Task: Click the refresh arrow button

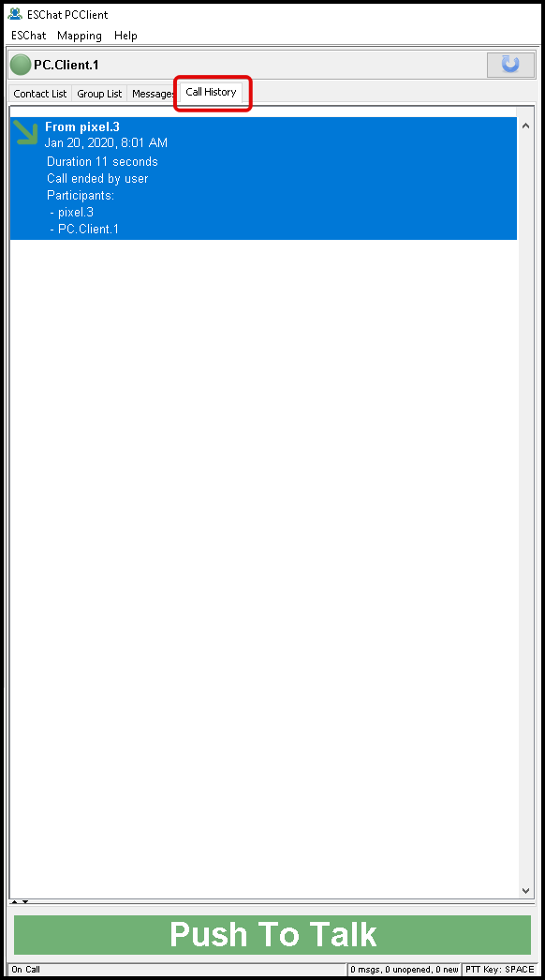Action: pos(510,65)
